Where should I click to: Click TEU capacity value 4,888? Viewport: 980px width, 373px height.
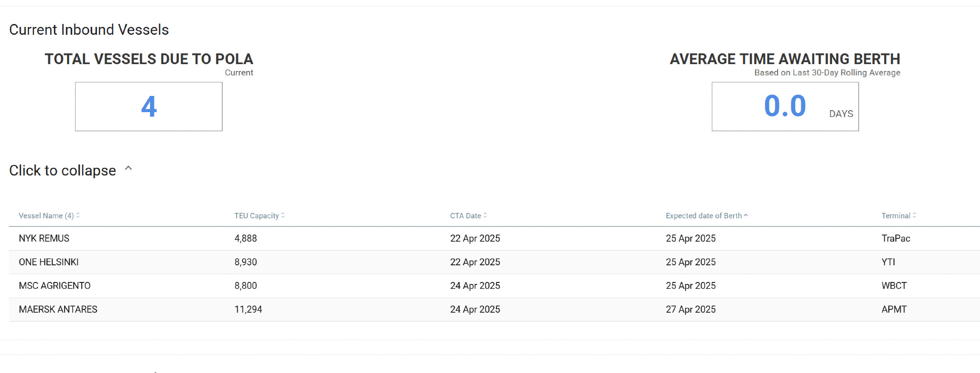[245, 238]
